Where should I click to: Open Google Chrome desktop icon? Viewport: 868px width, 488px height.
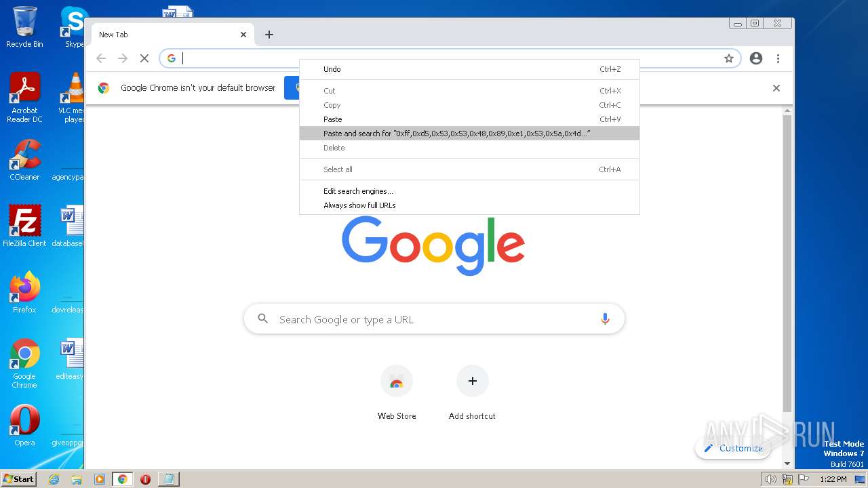tap(24, 363)
